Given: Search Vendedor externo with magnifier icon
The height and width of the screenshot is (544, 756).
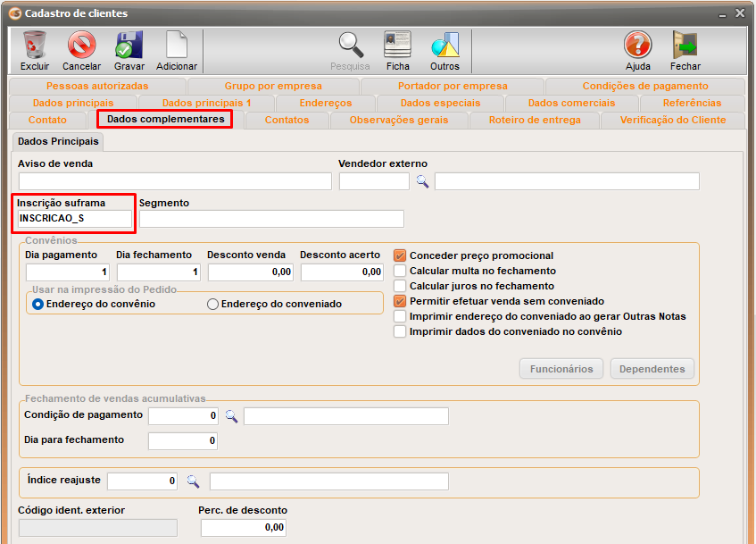Looking at the screenshot, I should [x=422, y=181].
